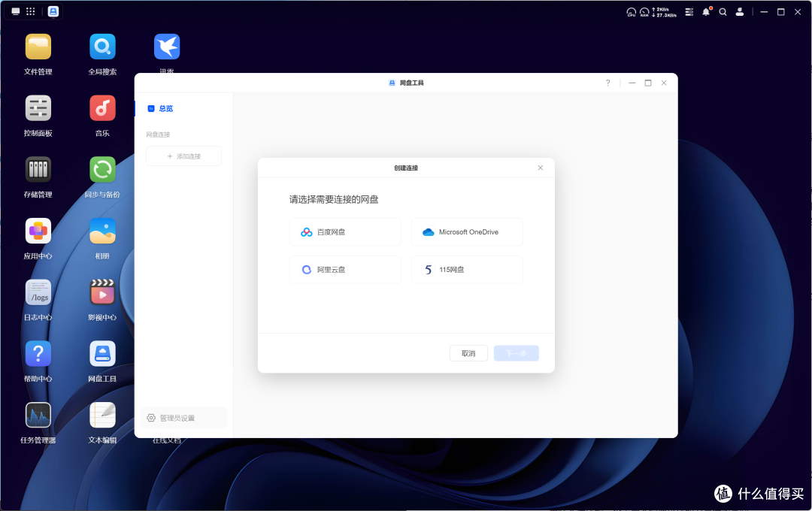Open the 存储管理 storage manager icon
The width and height of the screenshot is (812, 511).
point(38,170)
